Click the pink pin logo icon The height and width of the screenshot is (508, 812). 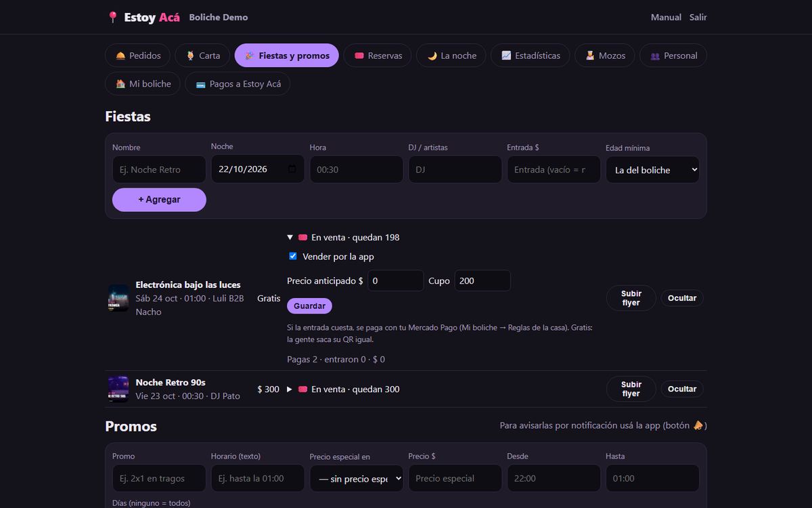click(112, 17)
